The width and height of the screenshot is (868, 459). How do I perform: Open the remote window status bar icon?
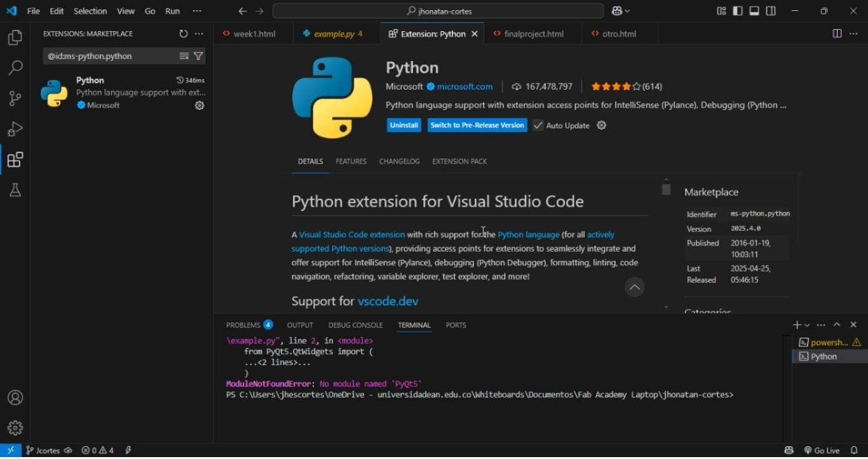pos(11,451)
